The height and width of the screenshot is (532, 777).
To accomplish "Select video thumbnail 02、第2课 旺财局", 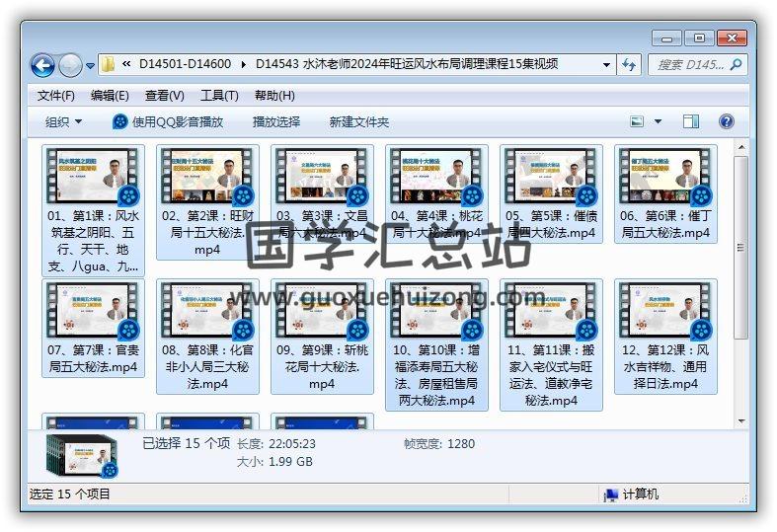I will 207,176.
